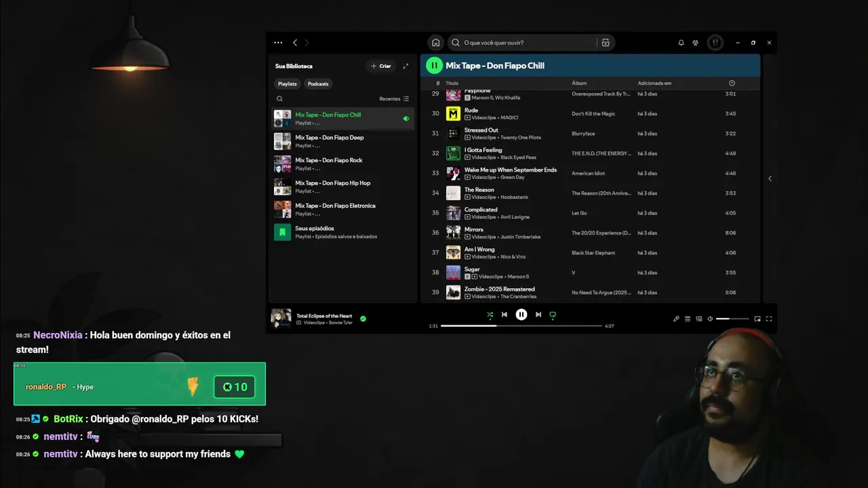Pause the playlist with the green header button

[434, 66]
